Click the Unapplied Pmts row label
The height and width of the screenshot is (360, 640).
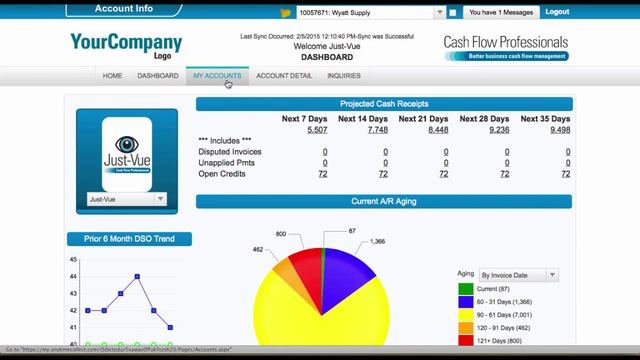click(x=227, y=163)
